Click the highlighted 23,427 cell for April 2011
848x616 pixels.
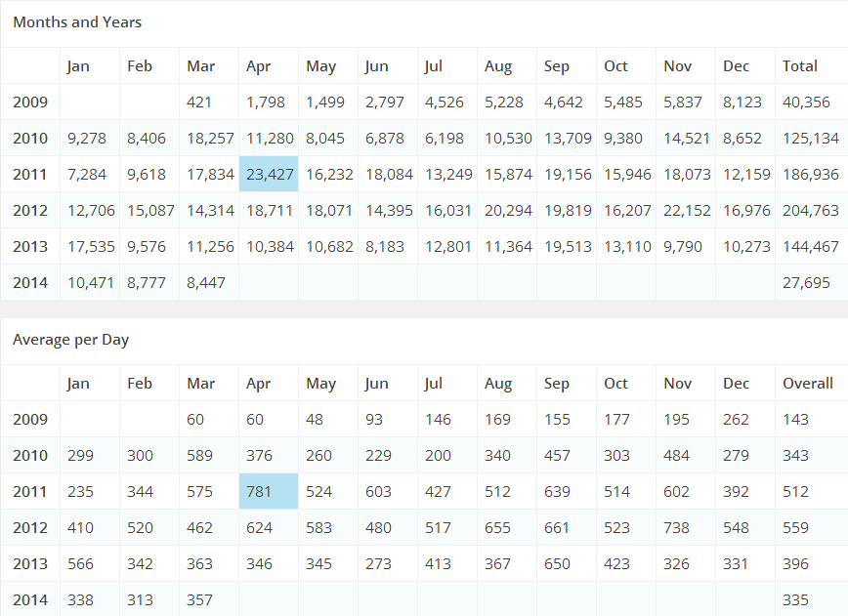pyautogui.click(x=269, y=175)
